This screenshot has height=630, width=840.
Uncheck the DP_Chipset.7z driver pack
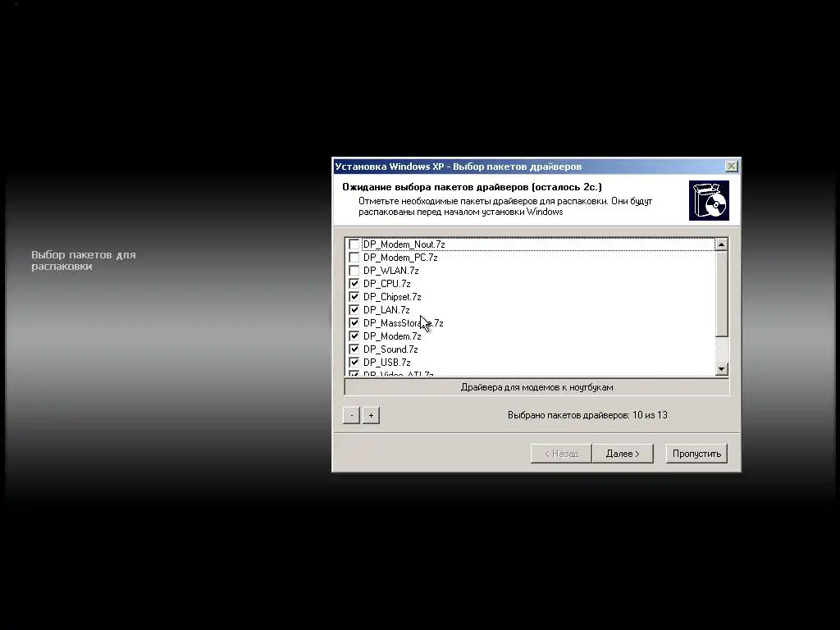354,297
